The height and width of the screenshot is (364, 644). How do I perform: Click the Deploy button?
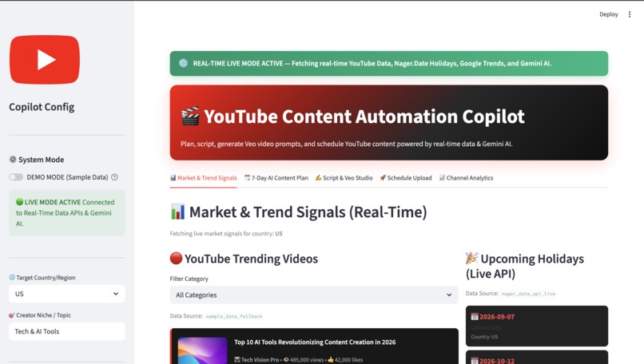coord(608,14)
